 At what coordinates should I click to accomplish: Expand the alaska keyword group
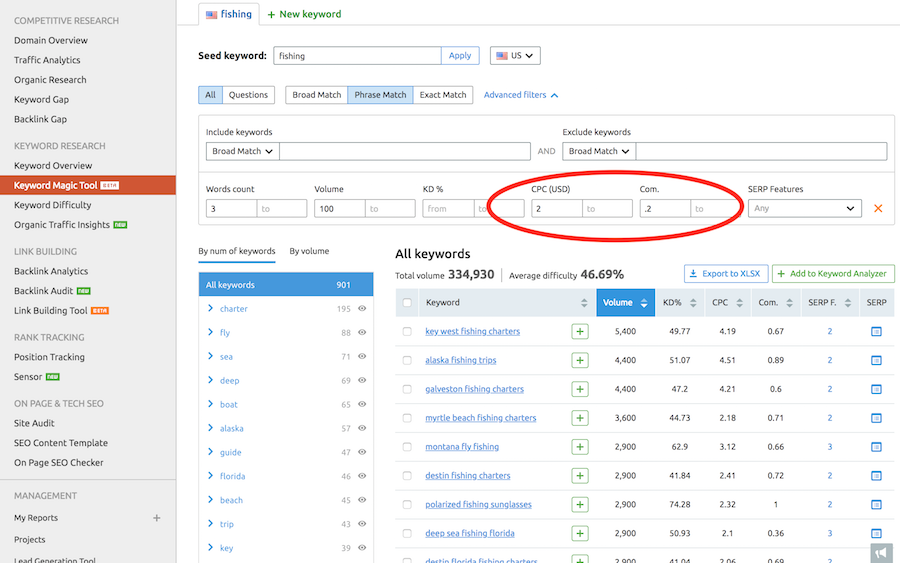210,428
